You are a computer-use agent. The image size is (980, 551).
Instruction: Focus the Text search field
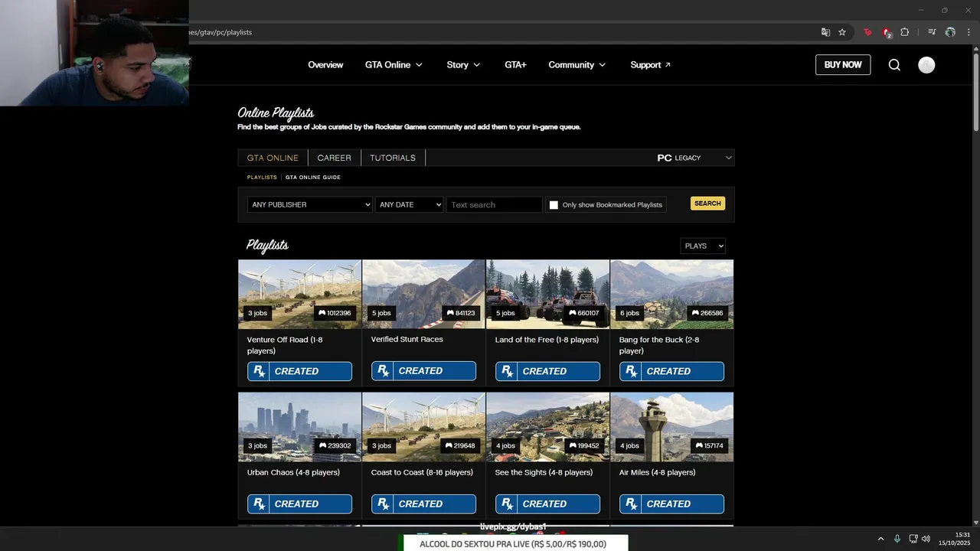point(494,204)
